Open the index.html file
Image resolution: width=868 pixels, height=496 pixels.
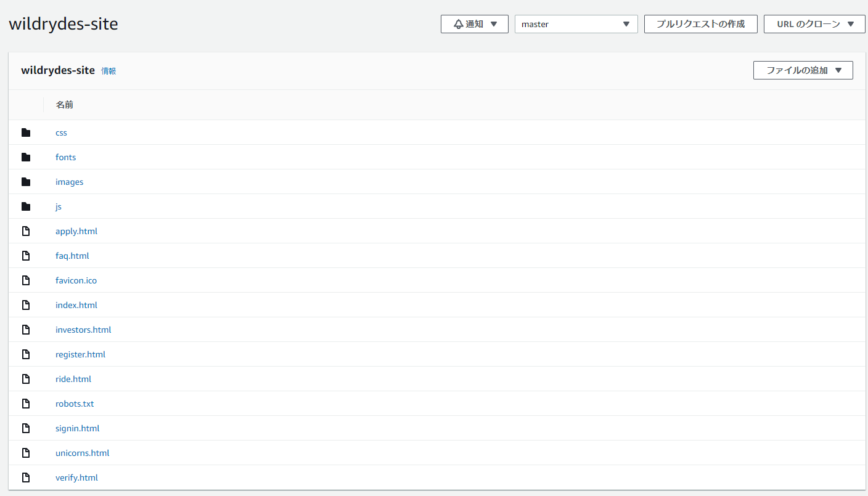(x=76, y=304)
